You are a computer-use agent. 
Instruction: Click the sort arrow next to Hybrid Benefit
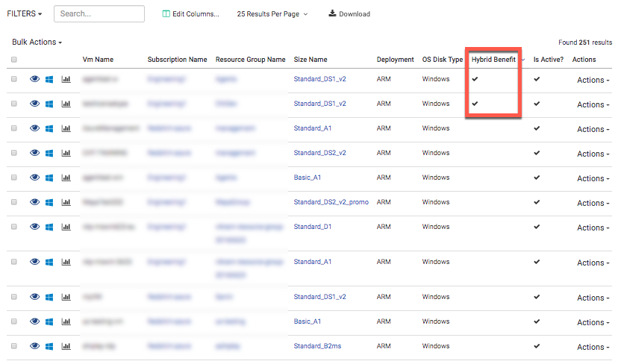[x=523, y=60]
